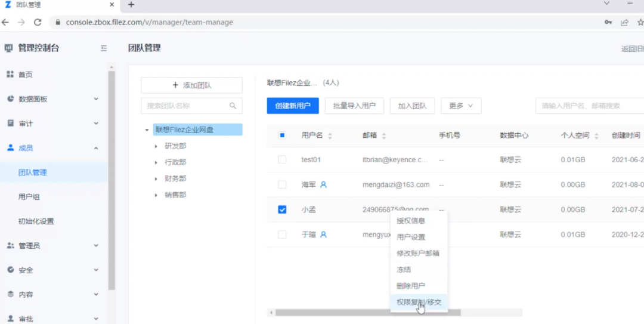Choose 冻结 from context menu

pos(419,270)
